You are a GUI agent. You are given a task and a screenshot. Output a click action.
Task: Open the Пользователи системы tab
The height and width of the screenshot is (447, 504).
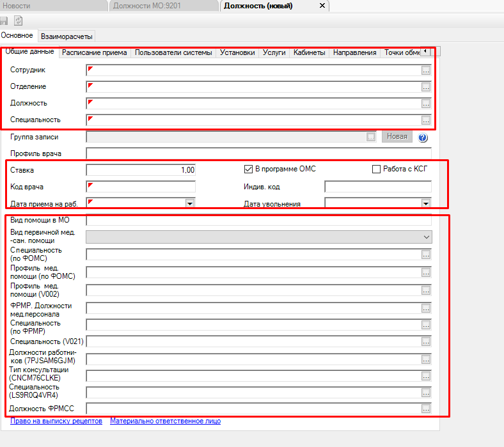(x=173, y=52)
